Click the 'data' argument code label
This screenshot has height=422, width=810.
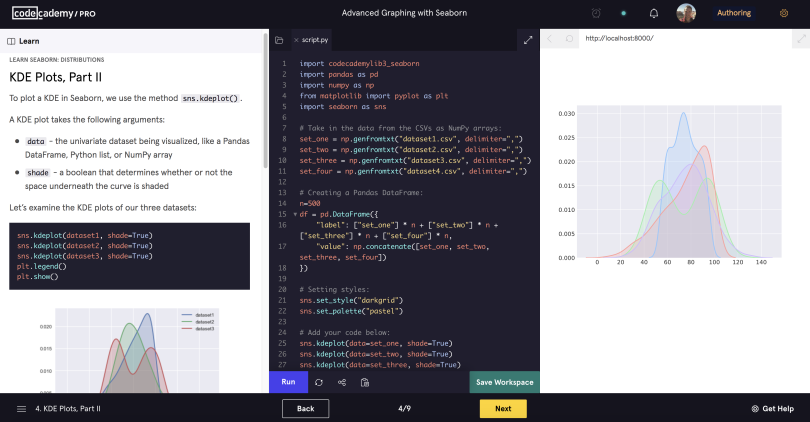(36, 141)
